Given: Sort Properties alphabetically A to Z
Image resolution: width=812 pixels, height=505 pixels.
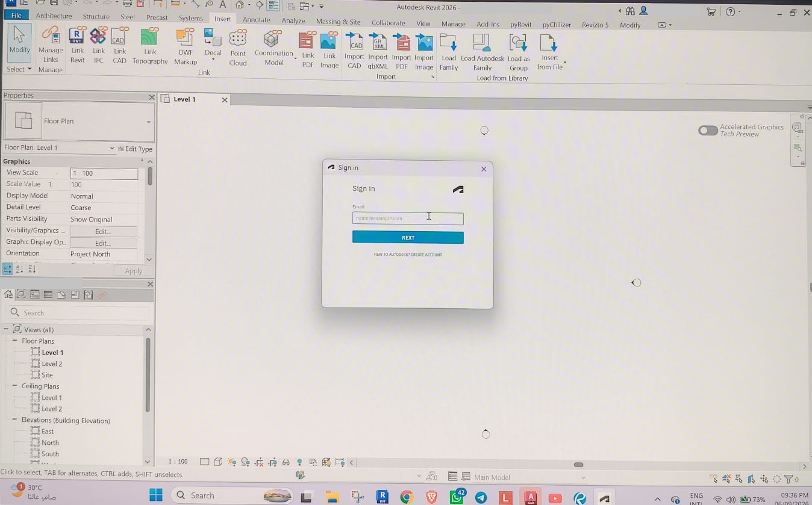Looking at the screenshot, I should [x=20, y=270].
